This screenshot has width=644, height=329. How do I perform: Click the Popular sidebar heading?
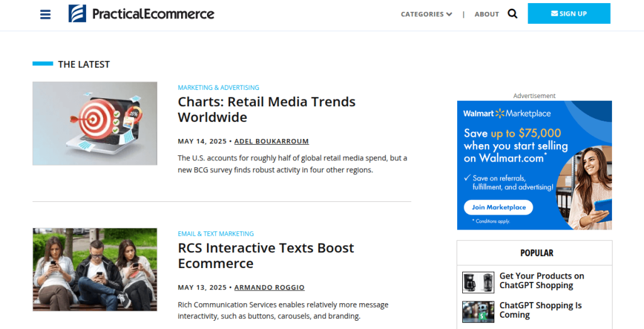pyautogui.click(x=536, y=253)
